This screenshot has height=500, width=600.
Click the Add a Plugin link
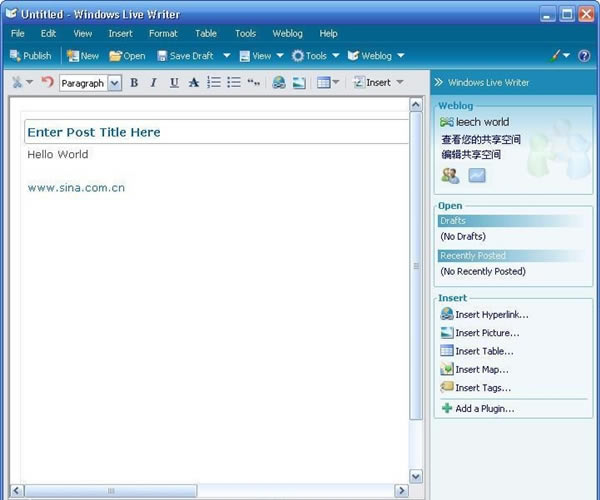pyautogui.click(x=484, y=408)
